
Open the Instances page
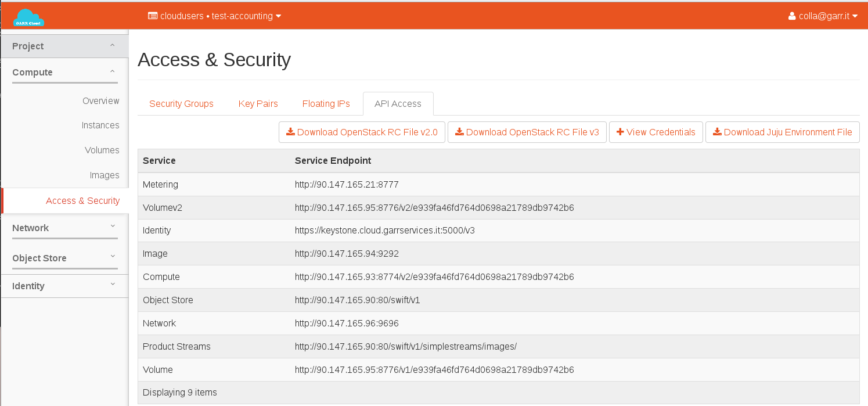(x=100, y=125)
